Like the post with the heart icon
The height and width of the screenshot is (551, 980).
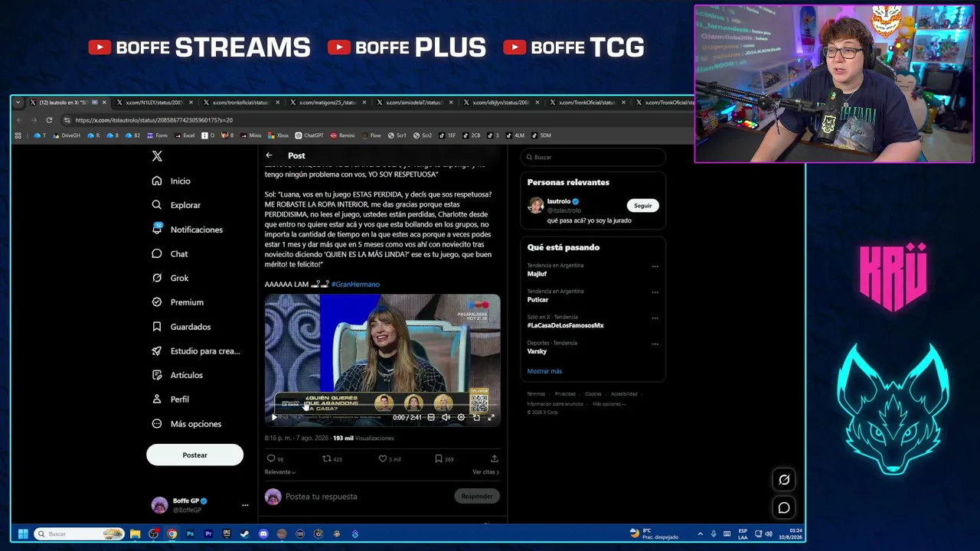tap(383, 458)
